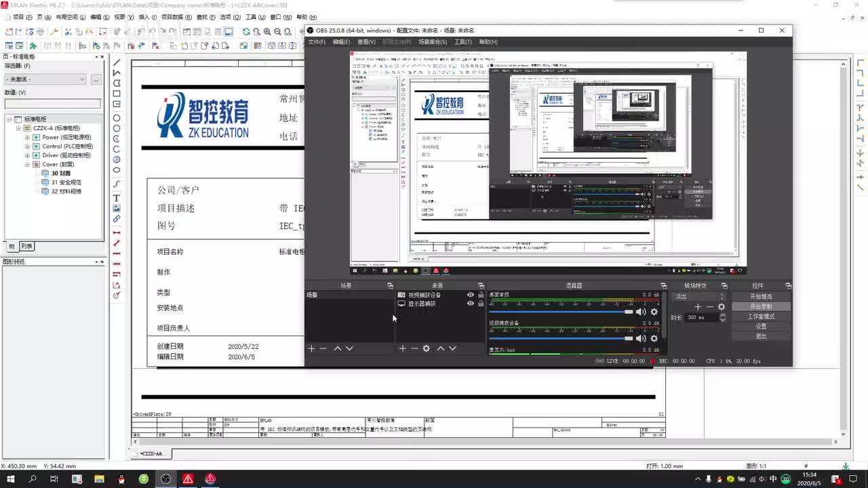Move source up arrow in OBS Sources
Image resolution: width=868 pixels, height=488 pixels.
(440, 348)
